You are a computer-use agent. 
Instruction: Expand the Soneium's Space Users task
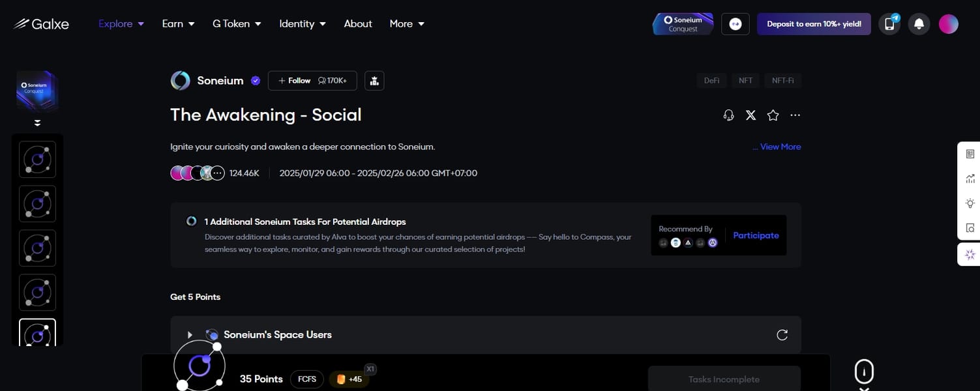point(190,335)
